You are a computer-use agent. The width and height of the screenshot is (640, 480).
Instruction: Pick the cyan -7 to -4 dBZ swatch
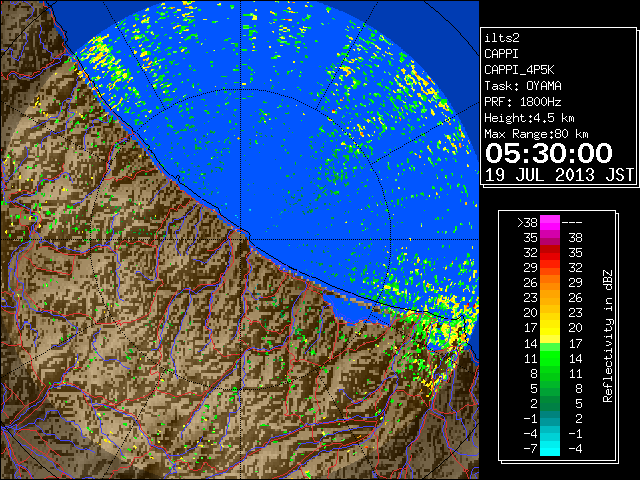coord(550,448)
